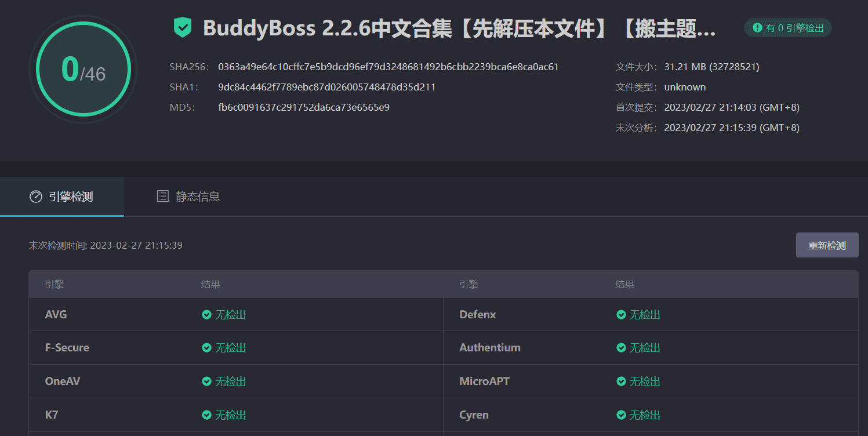Click the 0/46 detection score circle
The image size is (868, 436).
[83, 69]
